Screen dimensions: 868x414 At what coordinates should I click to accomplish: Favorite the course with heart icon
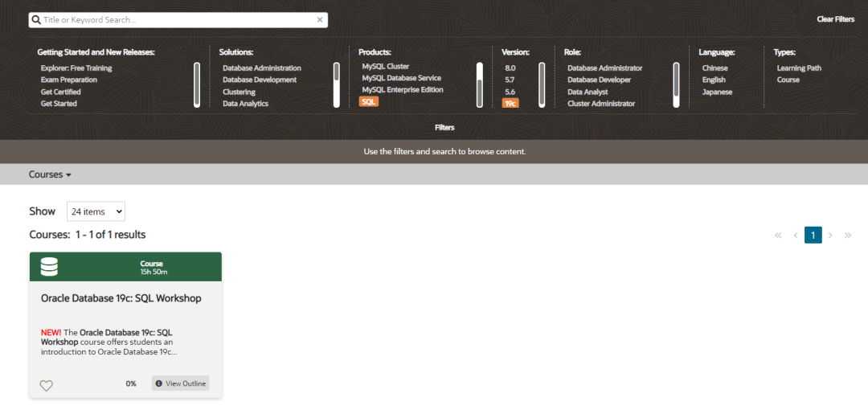[x=47, y=386]
